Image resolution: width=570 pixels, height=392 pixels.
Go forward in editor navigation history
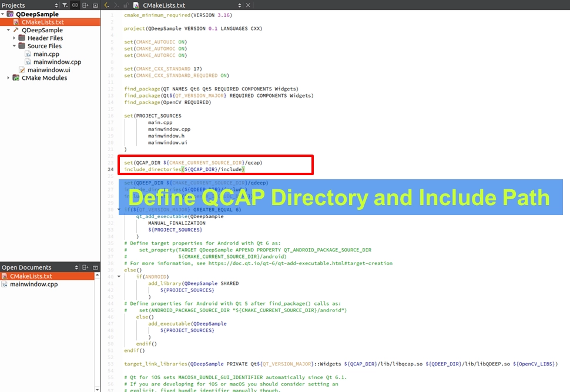(116, 5)
